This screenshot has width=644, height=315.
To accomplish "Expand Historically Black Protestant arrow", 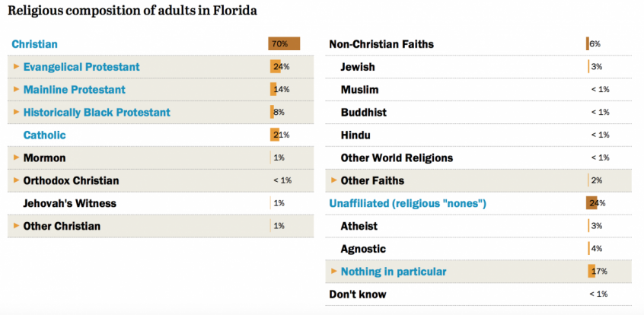I will pyautogui.click(x=17, y=113).
